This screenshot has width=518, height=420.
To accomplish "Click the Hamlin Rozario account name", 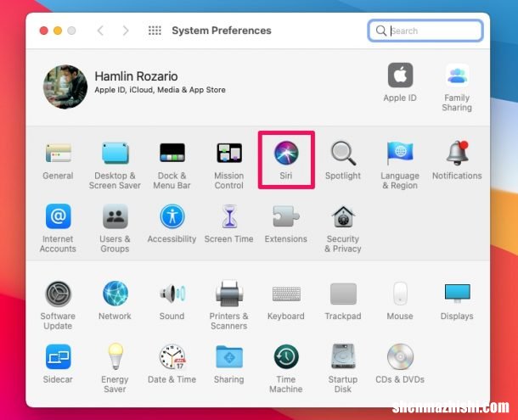I will tap(136, 76).
